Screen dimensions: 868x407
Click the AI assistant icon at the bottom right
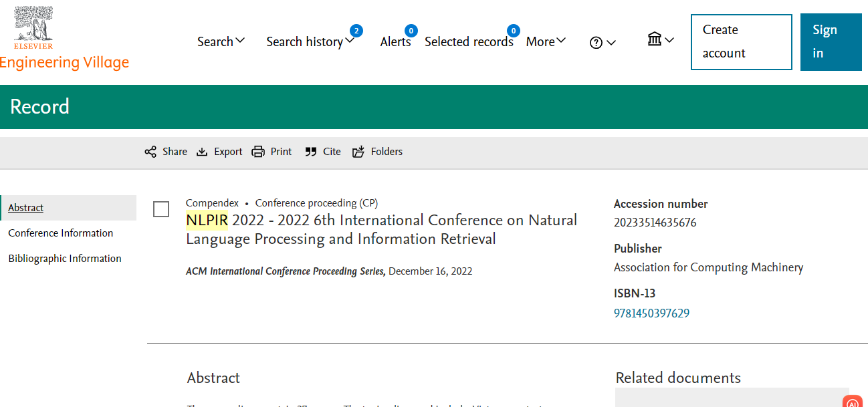pyautogui.click(x=852, y=403)
